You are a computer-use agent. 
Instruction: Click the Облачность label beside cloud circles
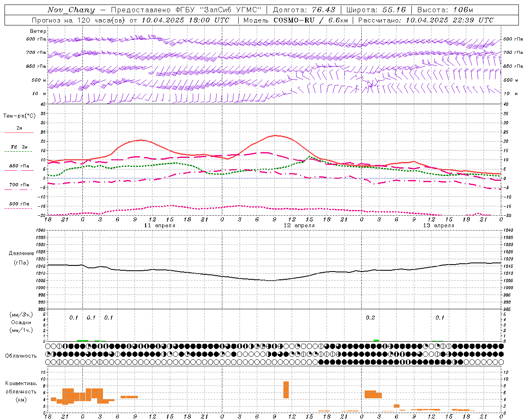coord(21,356)
